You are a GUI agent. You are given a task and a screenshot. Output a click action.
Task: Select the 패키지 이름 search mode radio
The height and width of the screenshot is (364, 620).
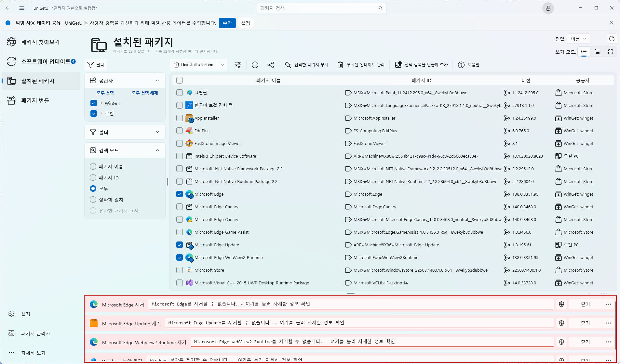pyautogui.click(x=93, y=166)
